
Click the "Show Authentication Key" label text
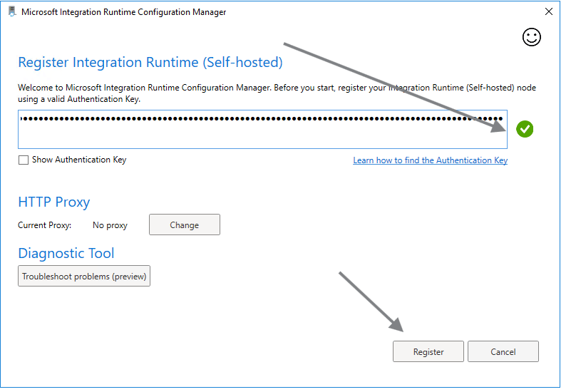(x=79, y=160)
